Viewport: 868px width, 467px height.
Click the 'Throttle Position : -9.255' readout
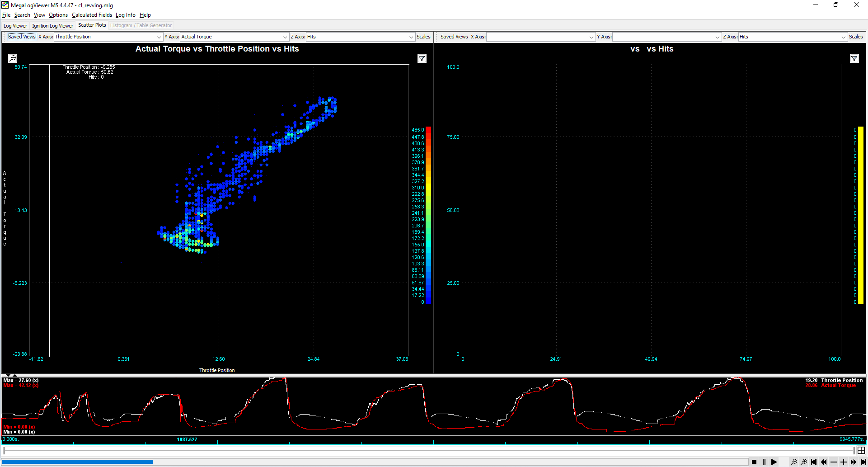(89, 67)
